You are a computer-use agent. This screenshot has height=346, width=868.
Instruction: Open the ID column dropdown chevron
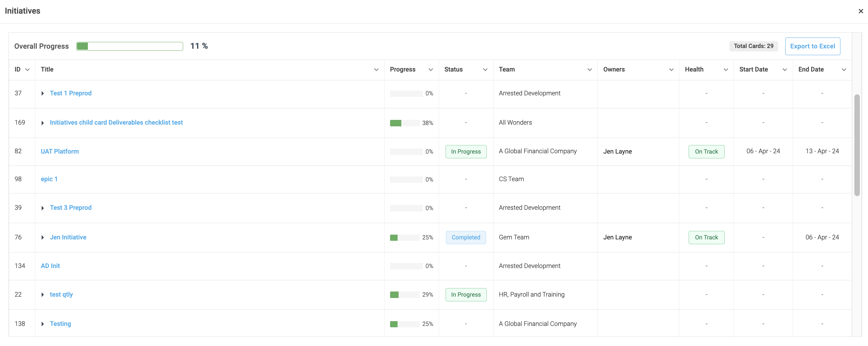tap(28, 69)
